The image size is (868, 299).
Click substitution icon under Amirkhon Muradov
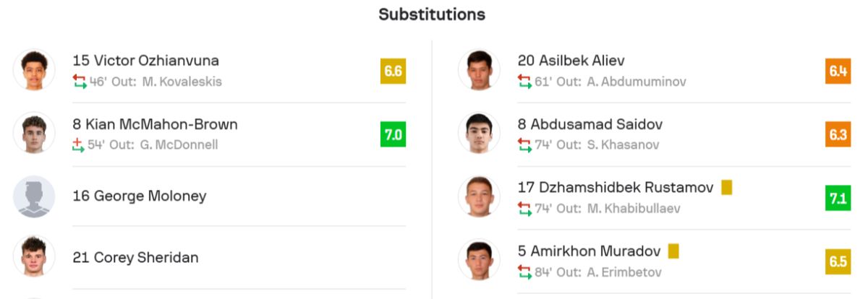tap(524, 272)
